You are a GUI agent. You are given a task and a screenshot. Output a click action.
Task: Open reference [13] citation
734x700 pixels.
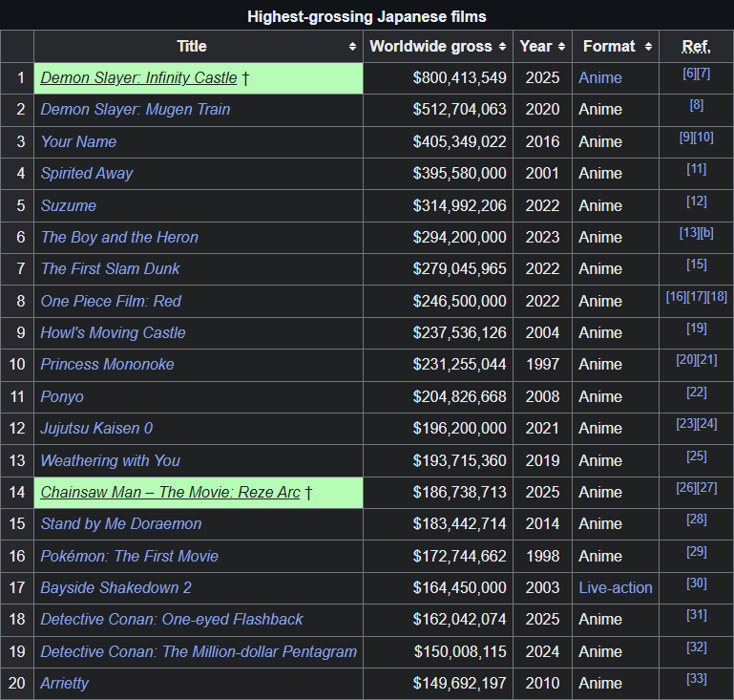pos(689,233)
